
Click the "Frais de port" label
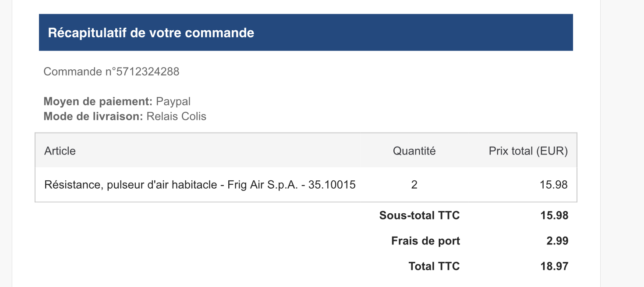tap(425, 241)
